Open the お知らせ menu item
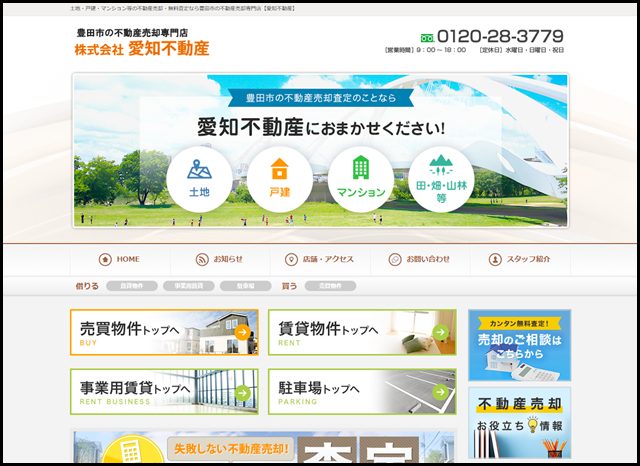 tap(220, 260)
